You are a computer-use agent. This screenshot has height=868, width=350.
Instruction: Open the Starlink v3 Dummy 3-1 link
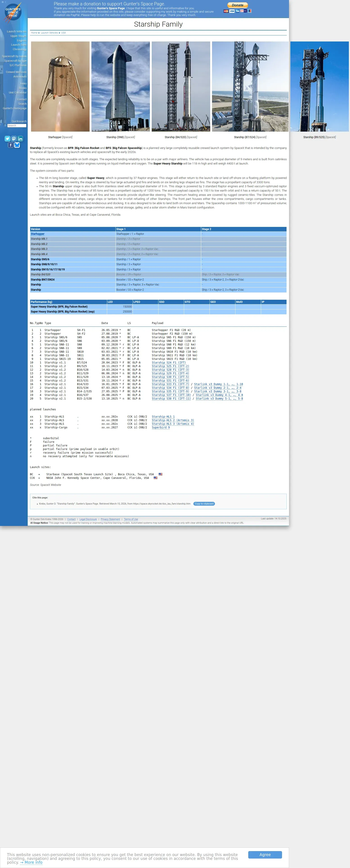tap(218, 391)
